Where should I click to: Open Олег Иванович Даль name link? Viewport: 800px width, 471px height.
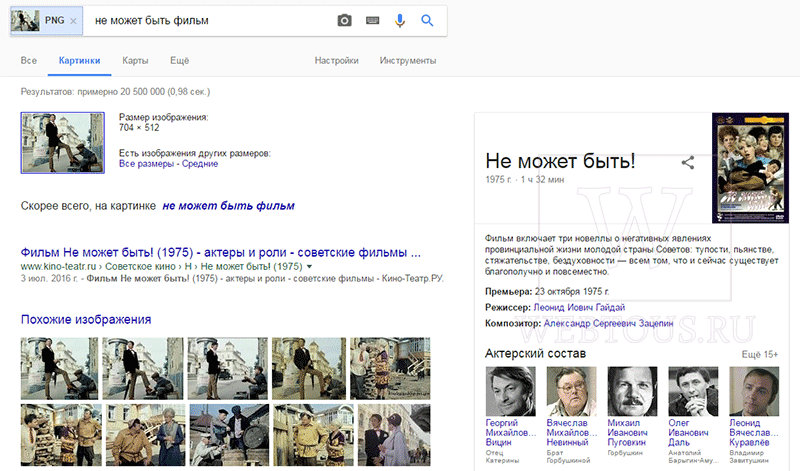click(688, 433)
